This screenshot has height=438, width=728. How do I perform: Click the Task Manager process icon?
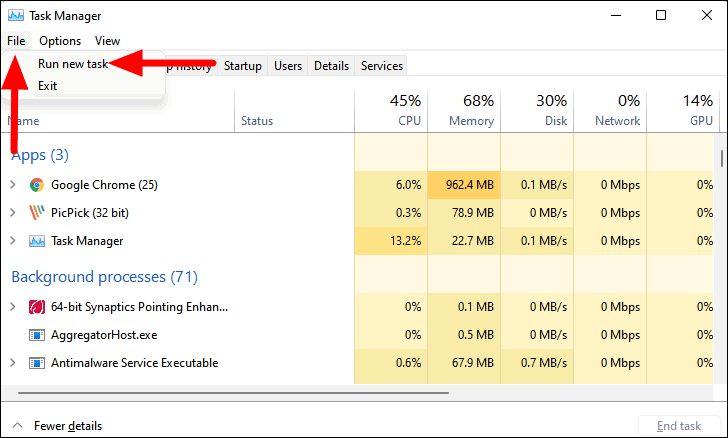tap(37, 241)
